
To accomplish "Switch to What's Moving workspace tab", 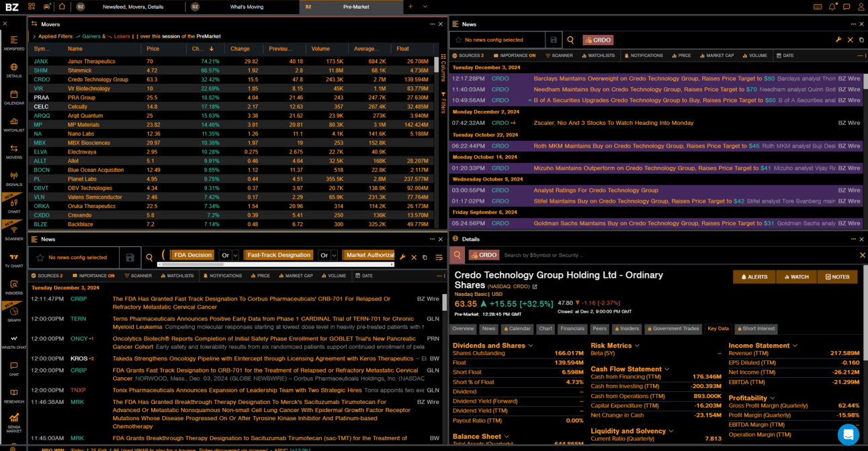I will [247, 7].
